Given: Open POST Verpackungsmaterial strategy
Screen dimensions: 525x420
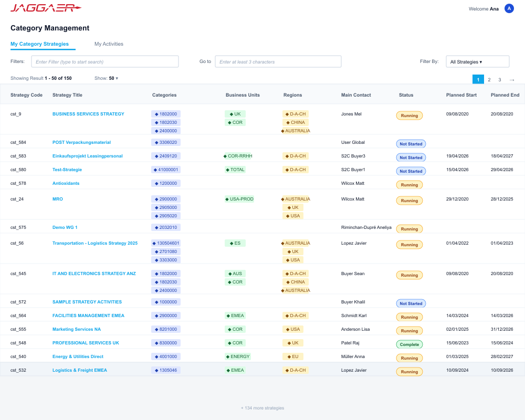Looking at the screenshot, I should point(82,142).
